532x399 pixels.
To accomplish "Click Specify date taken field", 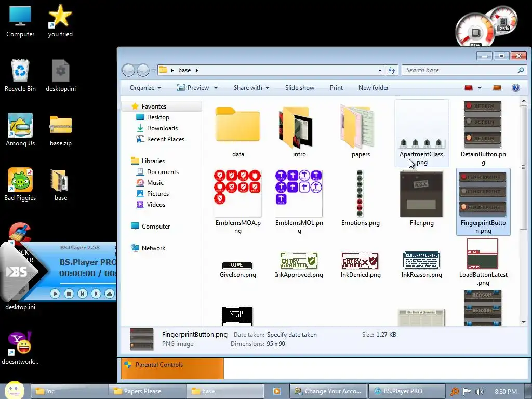I will [292, 335].
